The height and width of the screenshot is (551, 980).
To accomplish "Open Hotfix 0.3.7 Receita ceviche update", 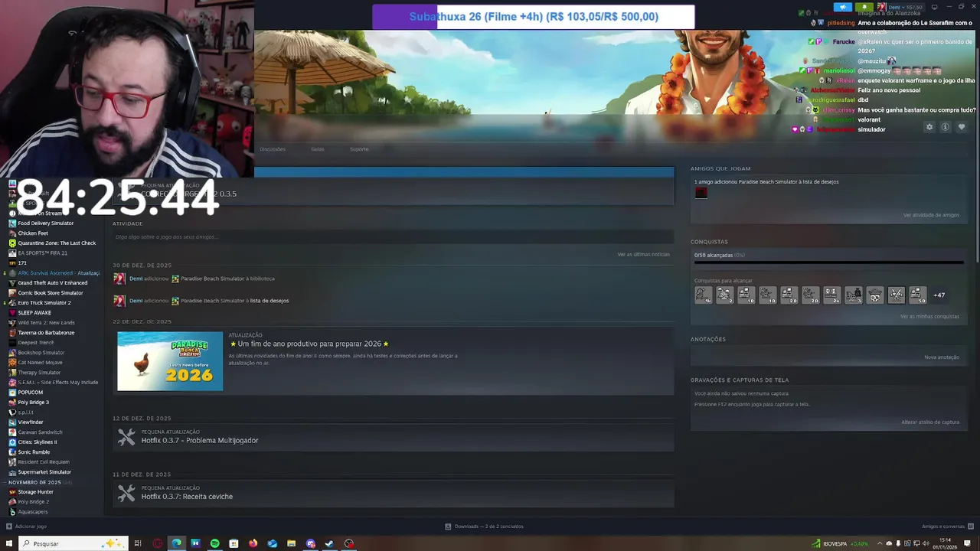I will [187, 496].
